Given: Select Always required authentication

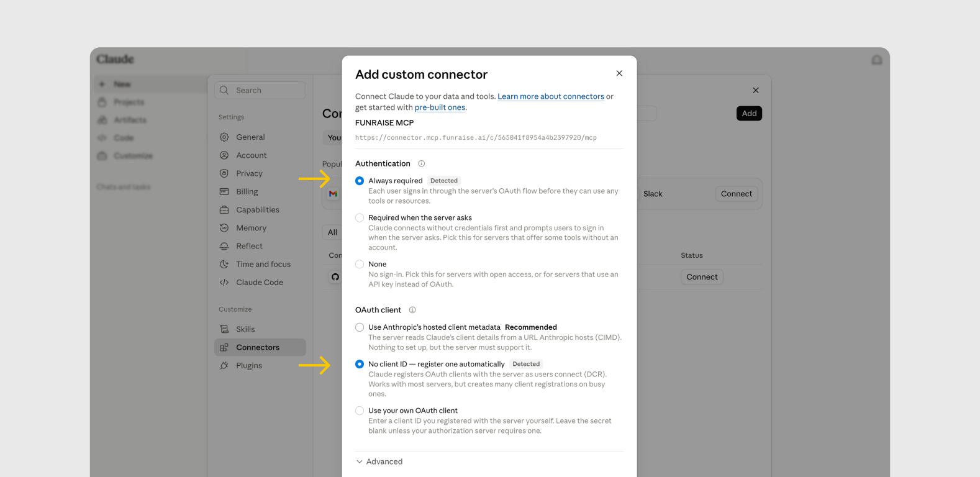Looking at the screenshot, I should point(360,181).
